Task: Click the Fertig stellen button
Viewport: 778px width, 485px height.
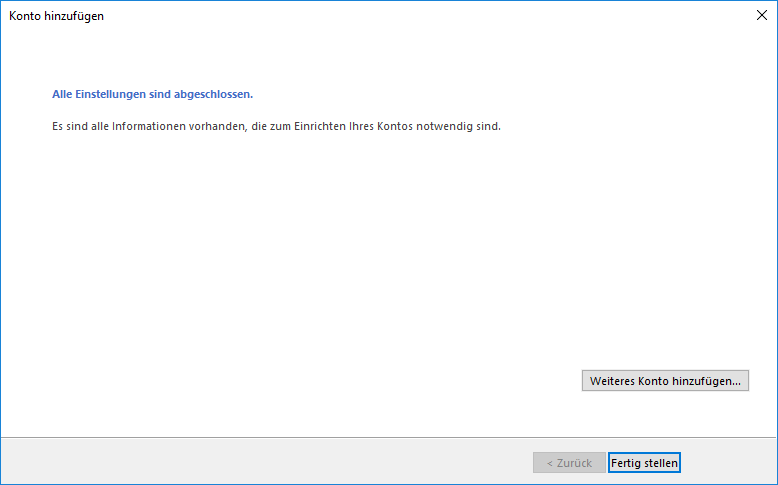Action: (x=644, y=463)
